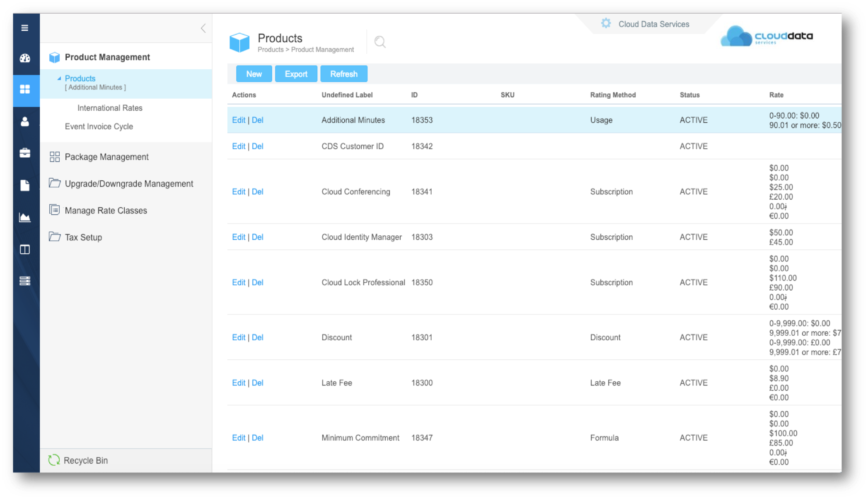Open the documents page icon in the sidebar
This screenshot has height=499, width=868.
point(25,185)
